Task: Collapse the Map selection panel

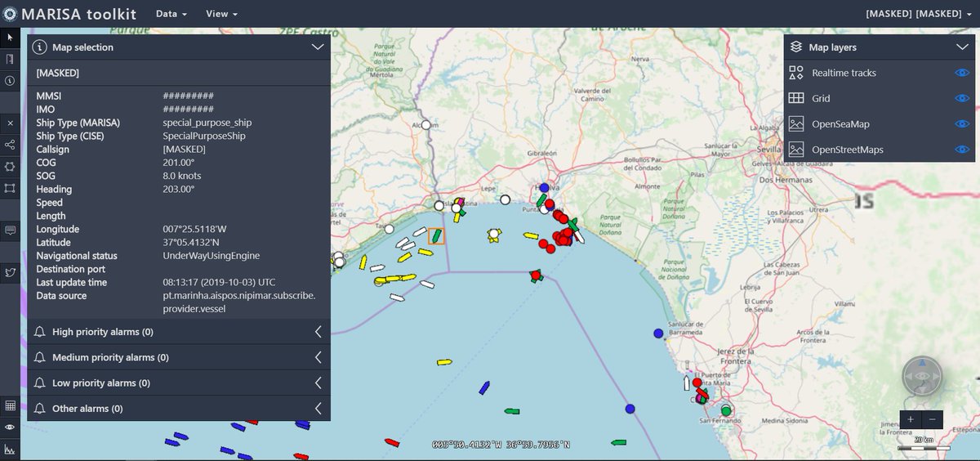Action: (318, 47)
